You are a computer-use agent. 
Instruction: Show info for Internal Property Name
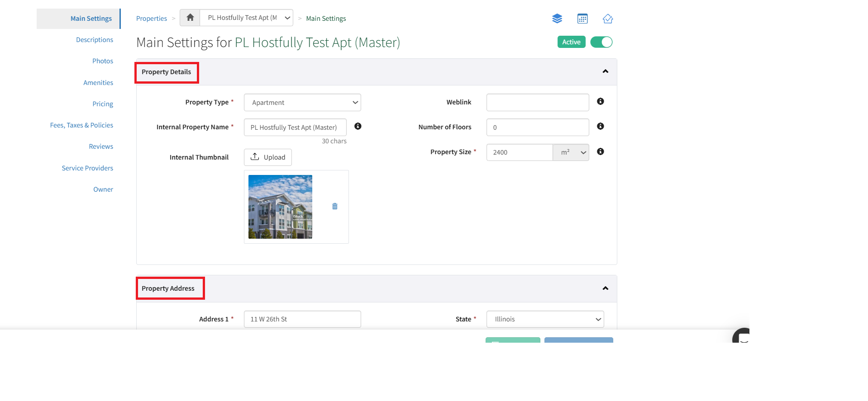(x=358, y=127)
